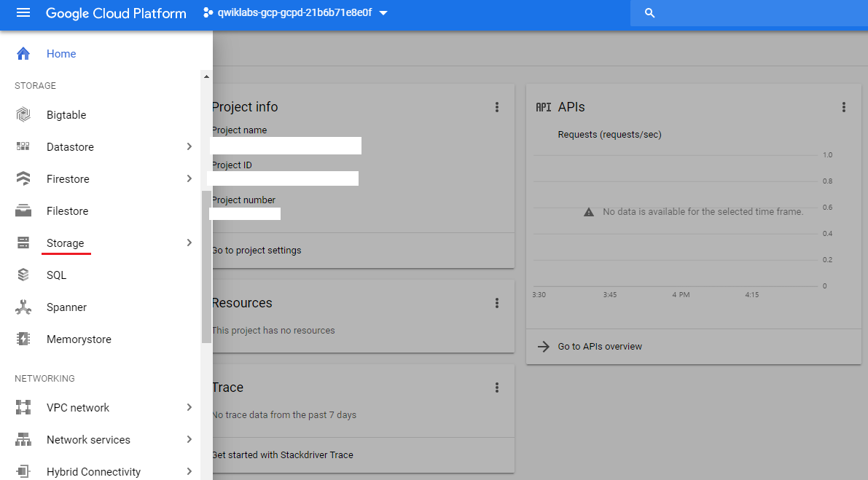Expand the Storage submenu chevron
The width and height of the screenshot is (868, 480).
(189, 243)
